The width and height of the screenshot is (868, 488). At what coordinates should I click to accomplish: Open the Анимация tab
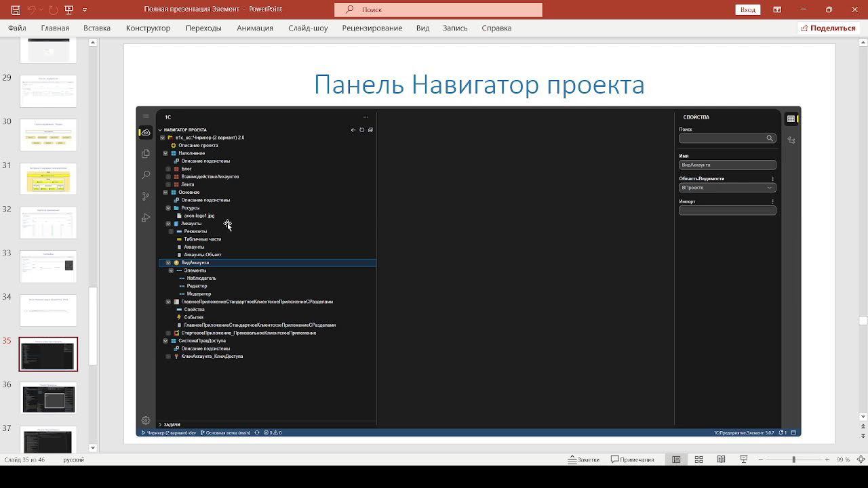click(x=255, y=28)
